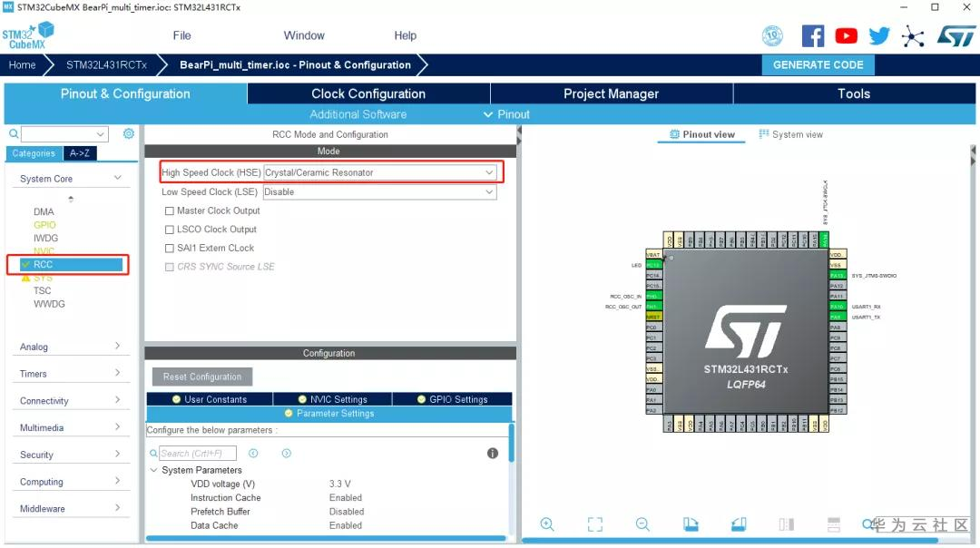Open the File menu
The image size is (980, 548).
(181, 35)
